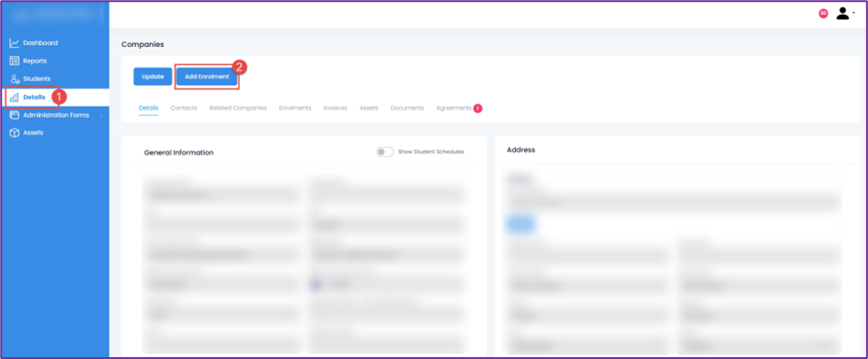Click the Dashboard chart icon in sidebar

coord(15,42)
